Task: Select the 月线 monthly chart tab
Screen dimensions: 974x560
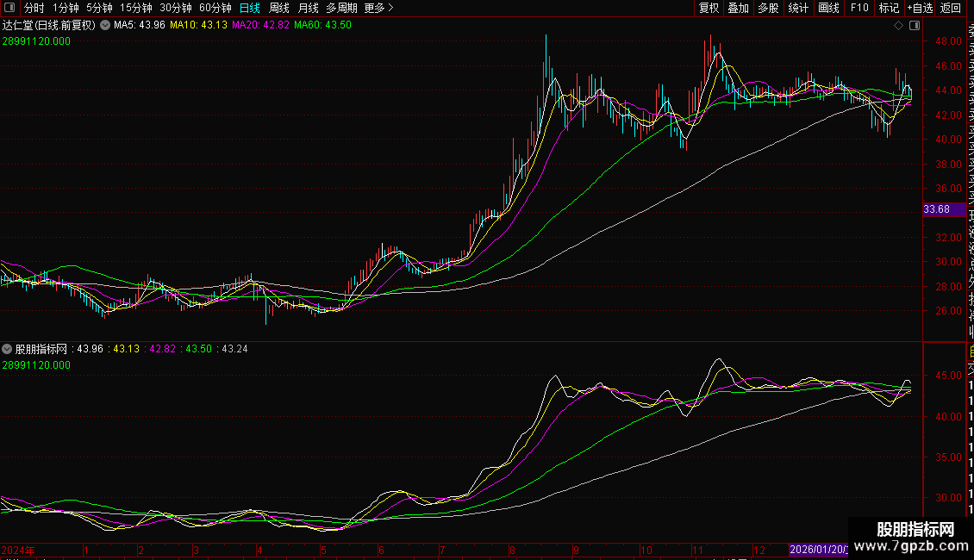Action: pyautogui.click(x=308, y=8)
